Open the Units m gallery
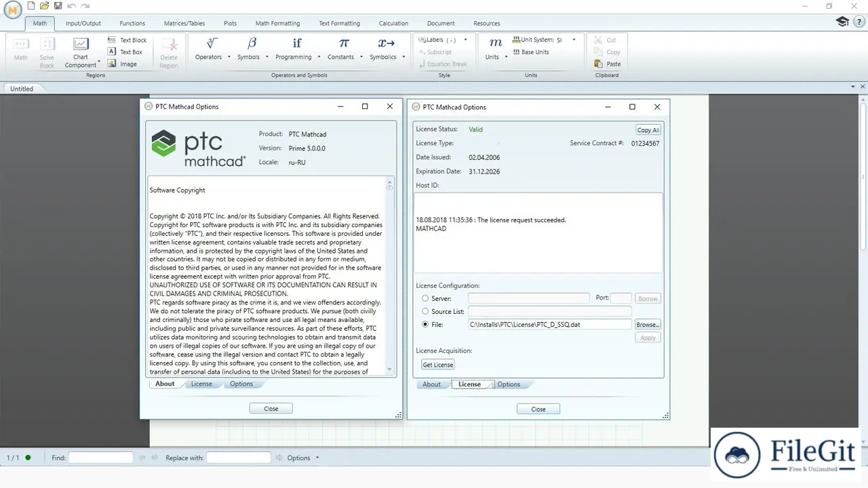The width and height of the screenshot is (868, 488). 496,43
